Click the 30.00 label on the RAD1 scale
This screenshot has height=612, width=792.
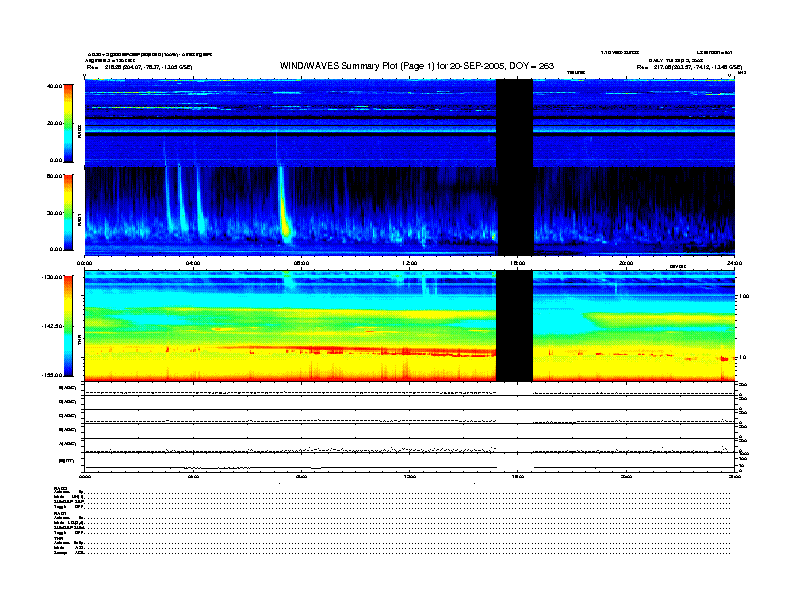tap(54, 213)
